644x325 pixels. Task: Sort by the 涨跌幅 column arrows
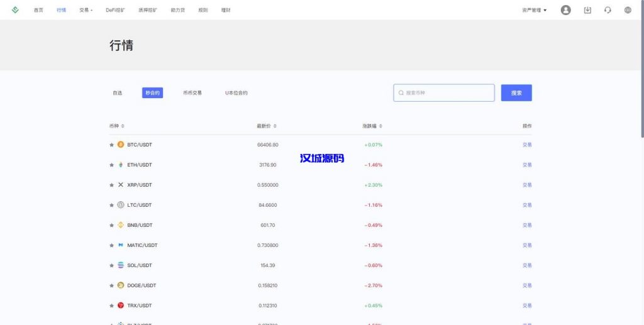pyautogui.click(x=380, y=126)
